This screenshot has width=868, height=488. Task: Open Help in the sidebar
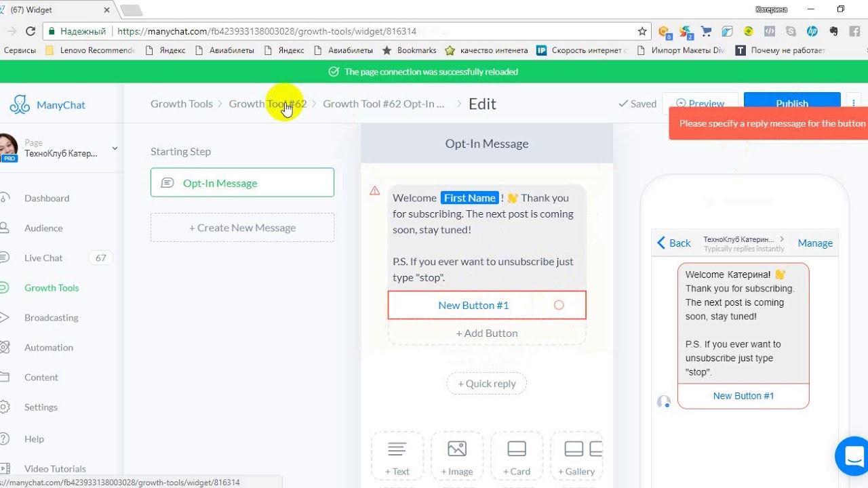pos(34,439)
